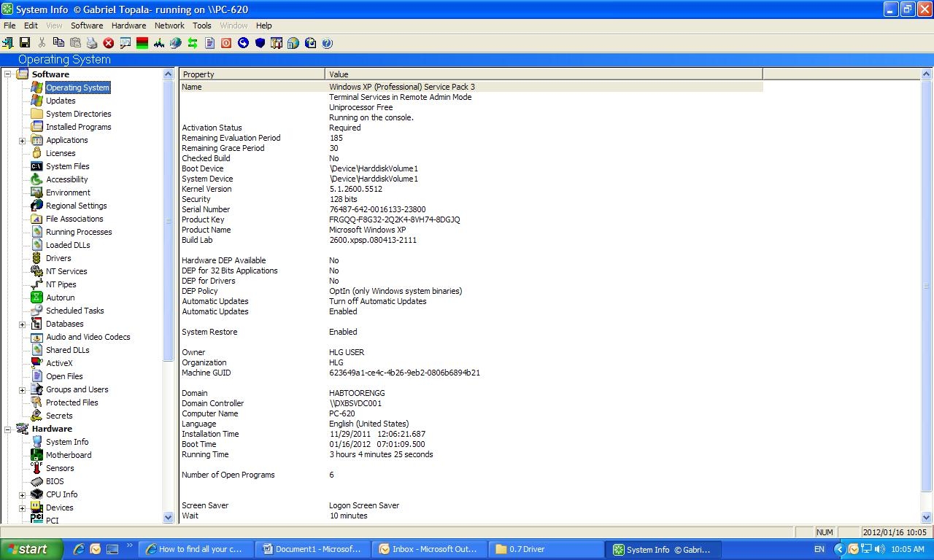934x560 pixels.
Task: Expand the Devices tree node
Action: 22,508
